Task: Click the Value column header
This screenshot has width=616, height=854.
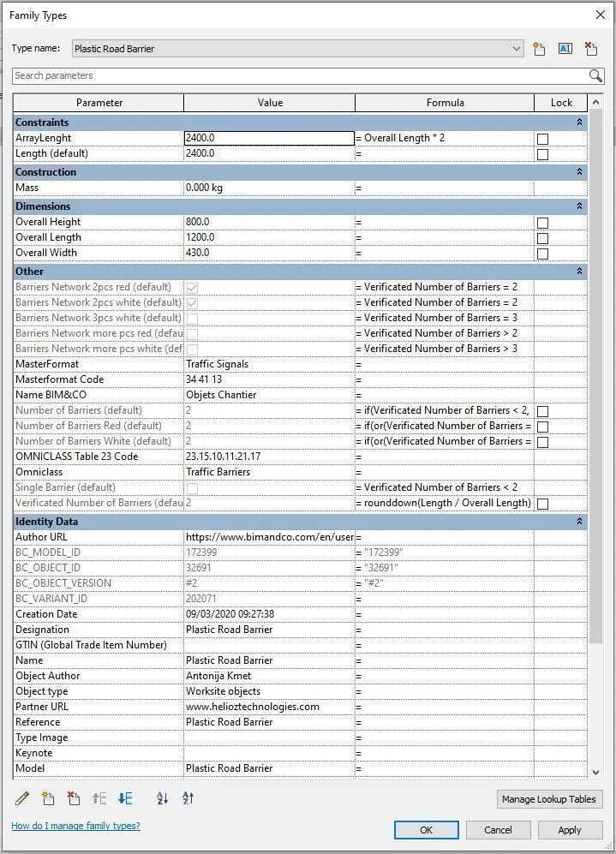Action: tap(270, 103)
